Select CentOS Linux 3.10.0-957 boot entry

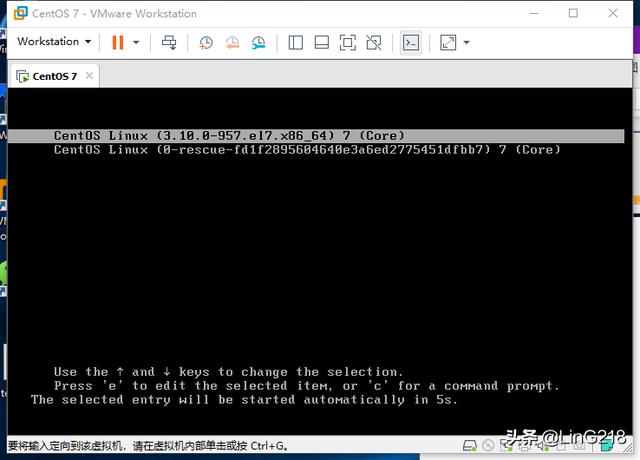pos(316,136)
